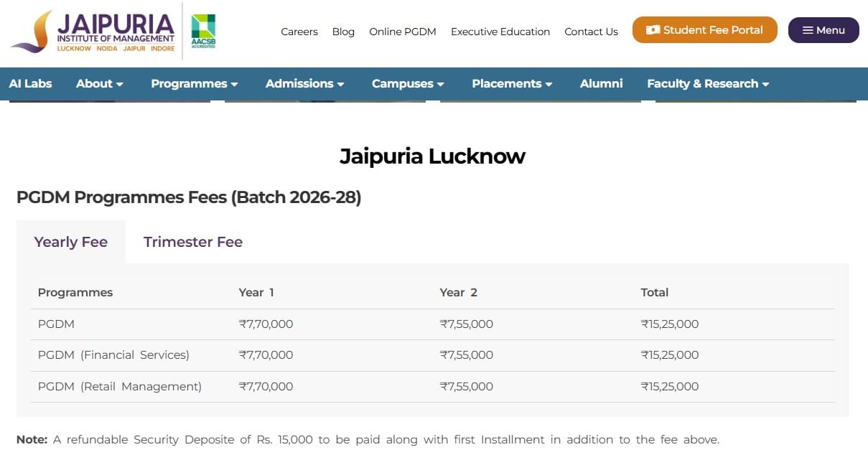Open the Careers link

point(299,32)
